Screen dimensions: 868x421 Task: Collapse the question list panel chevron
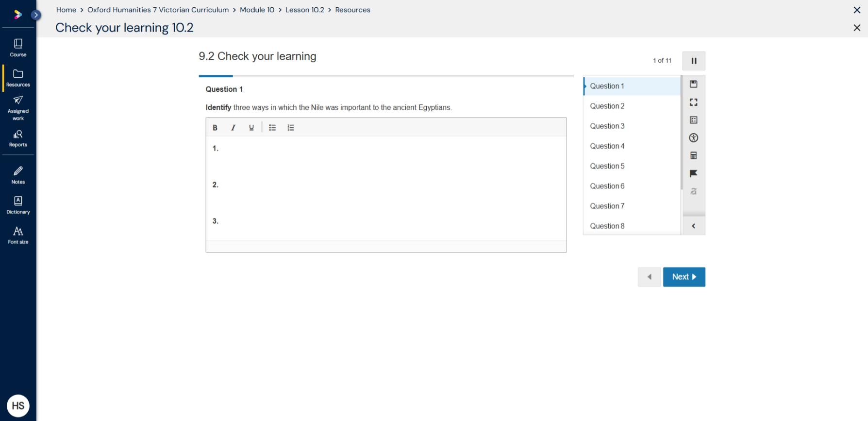click(x=694, y=226)
